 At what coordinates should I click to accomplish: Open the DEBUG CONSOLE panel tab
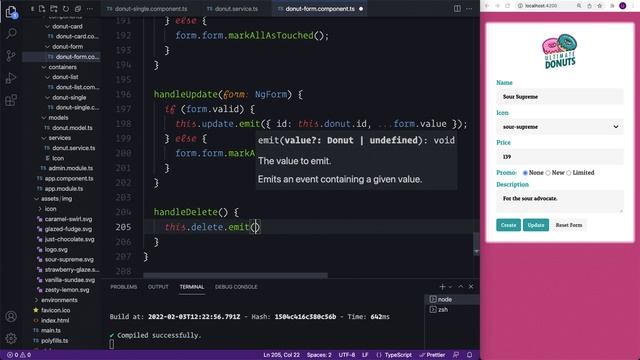pos(236,287)
